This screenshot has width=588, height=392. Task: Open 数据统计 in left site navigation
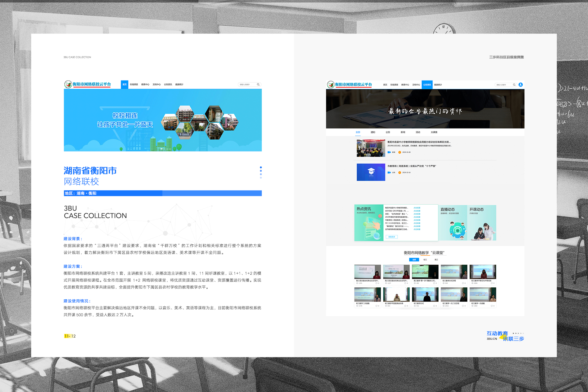coord(179,84)
